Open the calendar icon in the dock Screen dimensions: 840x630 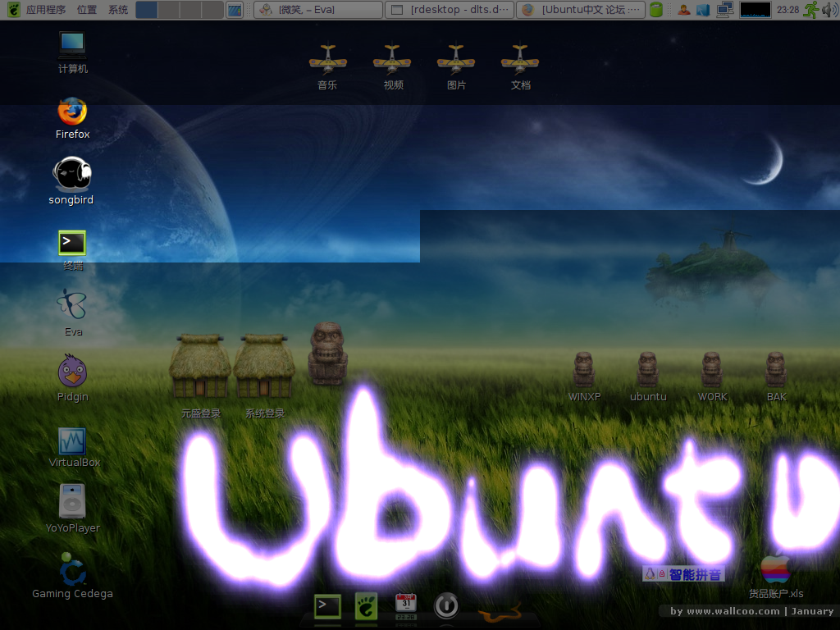pos(406,606)
